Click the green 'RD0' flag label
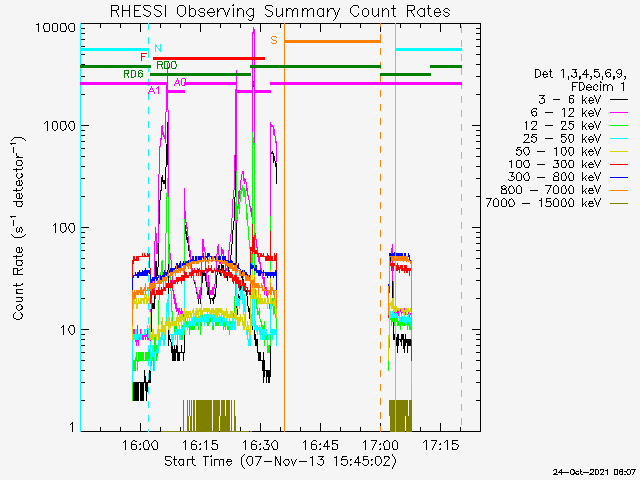The image size is (640, 480). tap(167, 65)
